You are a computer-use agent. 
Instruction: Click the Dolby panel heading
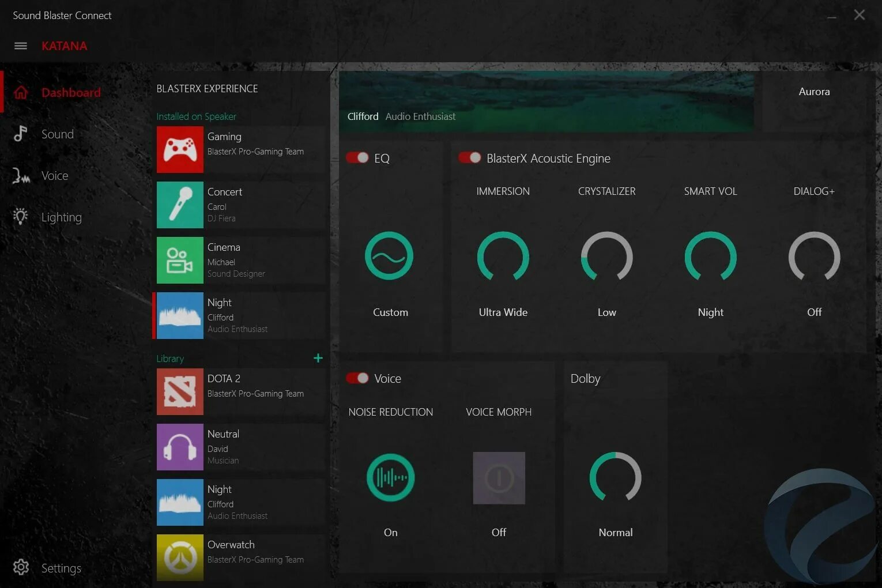[x=585, y=379]
